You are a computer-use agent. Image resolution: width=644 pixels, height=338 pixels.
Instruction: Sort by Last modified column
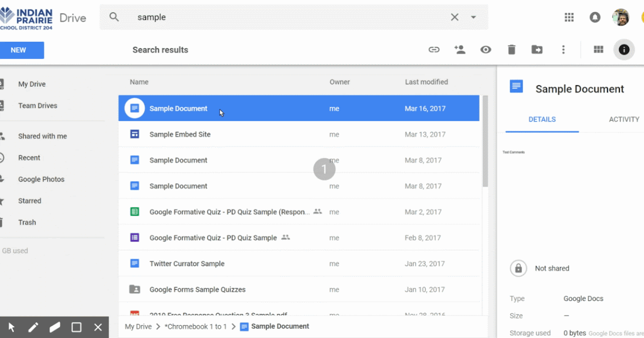tap(427, 82)
